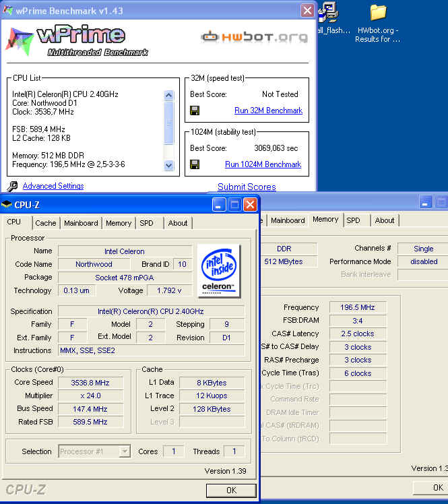
Task: Click the Rated FSB value 589.5 MHz
Action: click(x=90, y=422)
